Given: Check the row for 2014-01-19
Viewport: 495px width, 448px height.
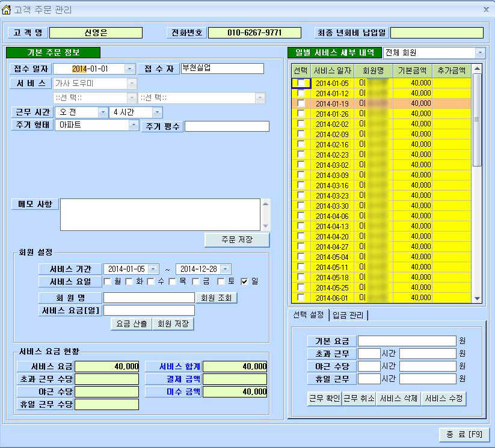Looking at the screenshot, I should pos(301,103).
